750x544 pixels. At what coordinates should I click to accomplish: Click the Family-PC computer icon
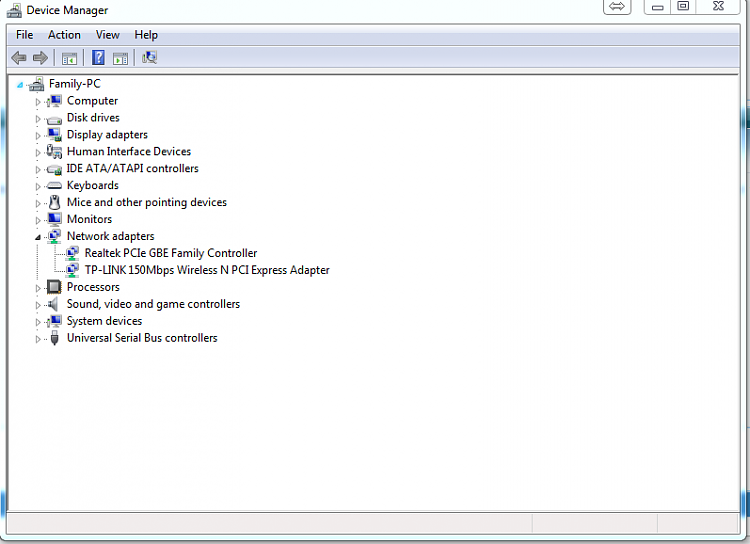36,84
